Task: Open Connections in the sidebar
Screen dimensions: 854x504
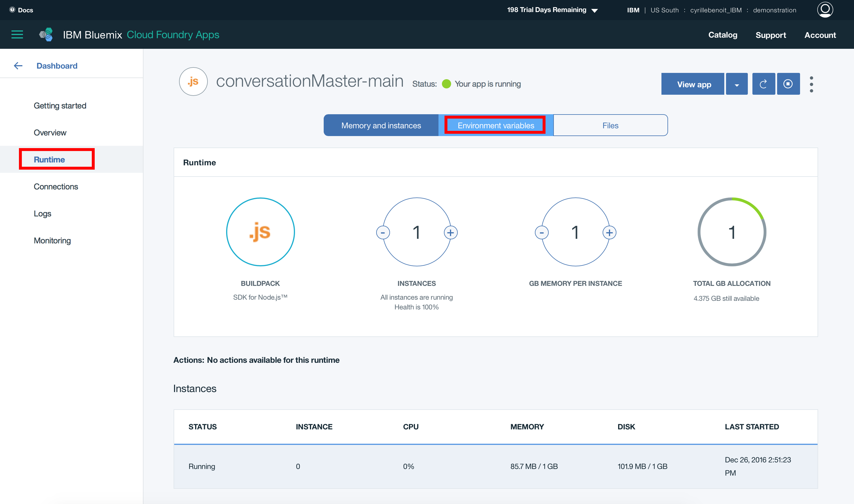Action: pos(56,187)
